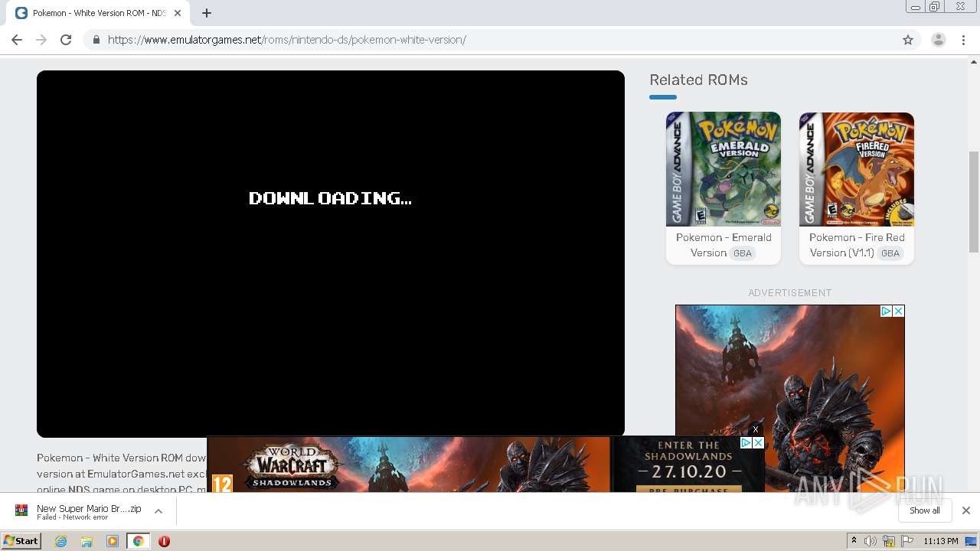Show all downloads
980x551 pixels.
point(925,510)
